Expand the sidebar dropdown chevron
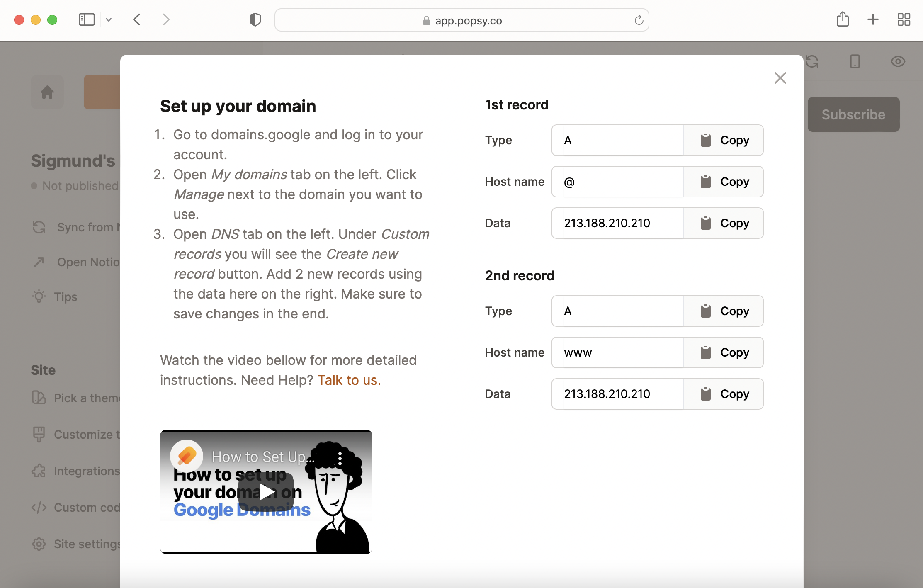This screenshot has width=923, height=588. (109, 19)
